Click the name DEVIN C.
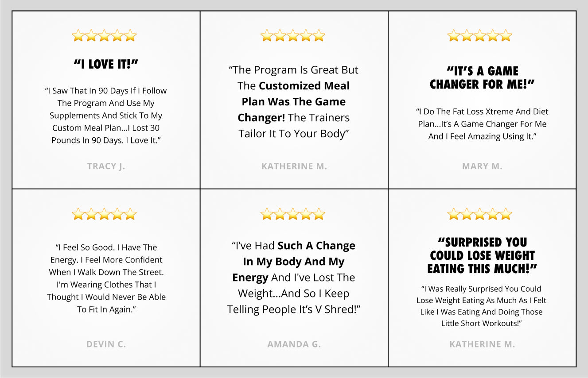The height and width of the screenshot is (378, 588). tap(106, 344)
